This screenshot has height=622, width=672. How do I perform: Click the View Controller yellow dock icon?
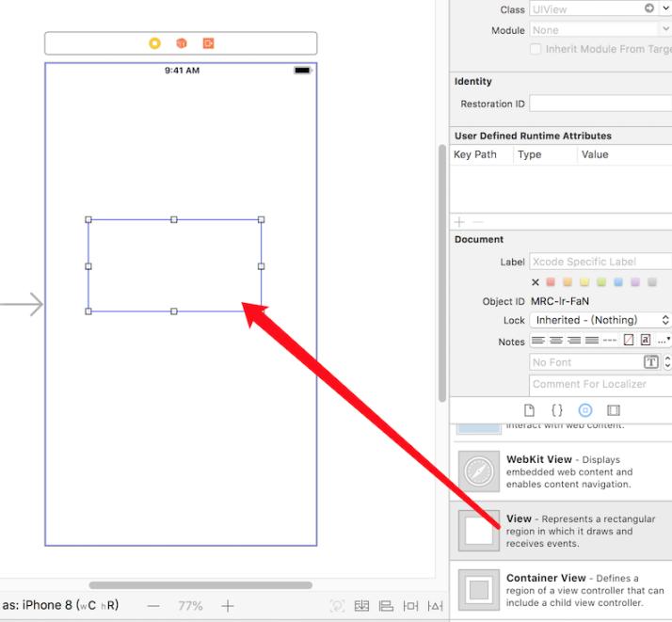tap(155, 43)
